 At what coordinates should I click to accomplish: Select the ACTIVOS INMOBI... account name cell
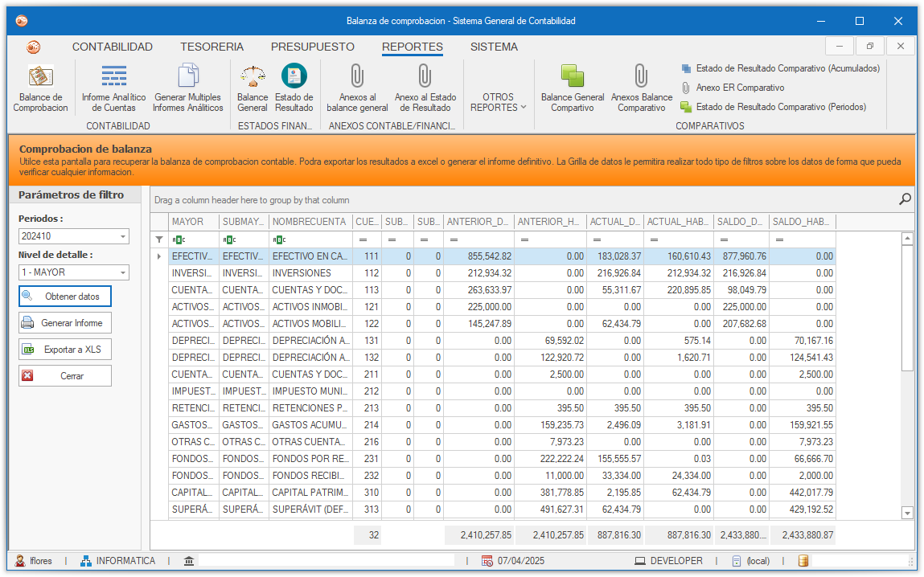(310, 307)
